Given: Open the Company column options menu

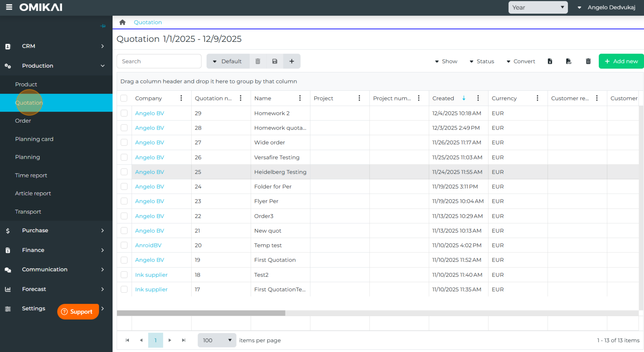Looking at the screenshot, I should (x=181, y=98).
